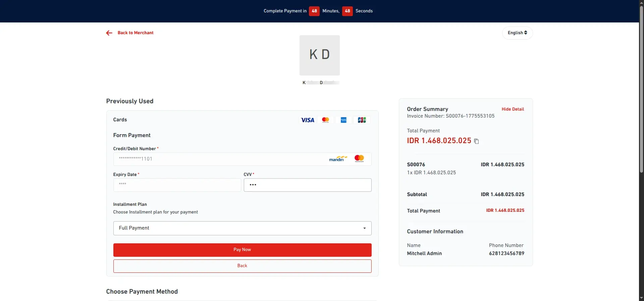Image resolution: width=644 pixels, height=301 pixels.
Task: Click the scrollbar down arrow
Action: tap(641, 298)
